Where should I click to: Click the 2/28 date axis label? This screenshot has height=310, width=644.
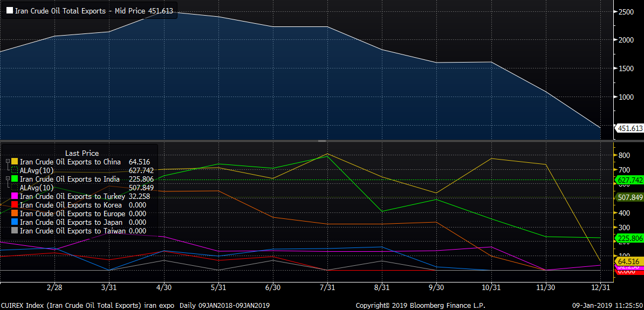tap(56, 287)
